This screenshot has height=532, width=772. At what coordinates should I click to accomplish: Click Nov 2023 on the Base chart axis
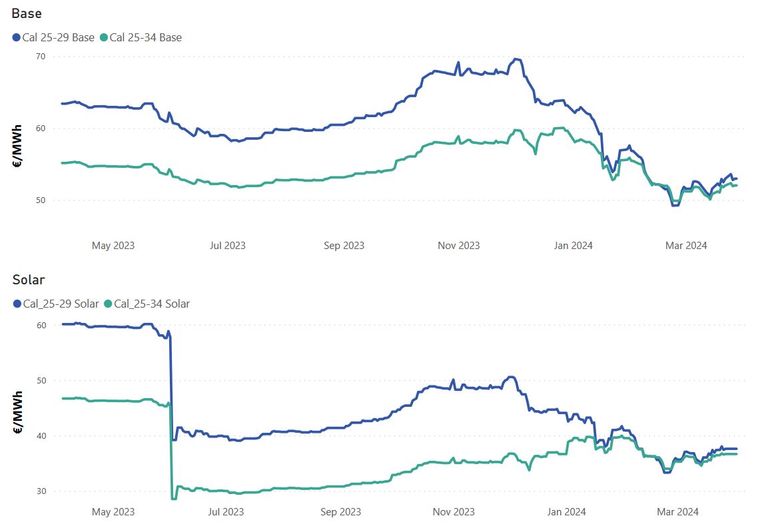click(458, 246)
